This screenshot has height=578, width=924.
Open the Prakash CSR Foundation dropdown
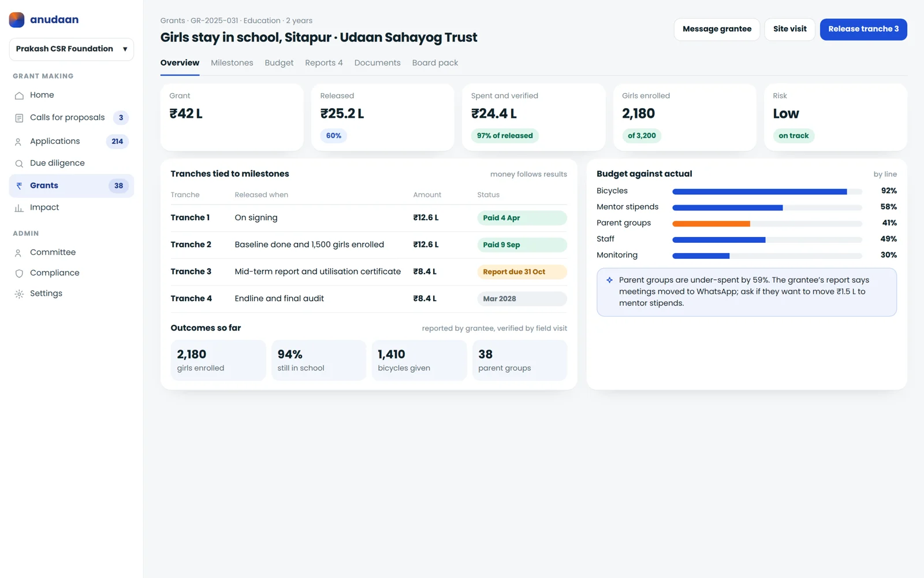(72, 49)
